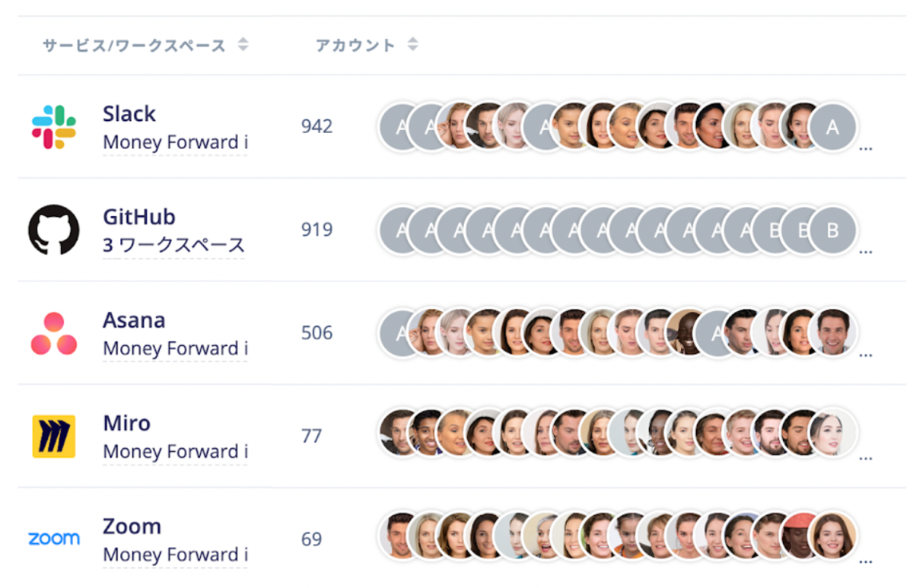
Task: Click the yellow Miro logo icon
Action: pos(53,436)
